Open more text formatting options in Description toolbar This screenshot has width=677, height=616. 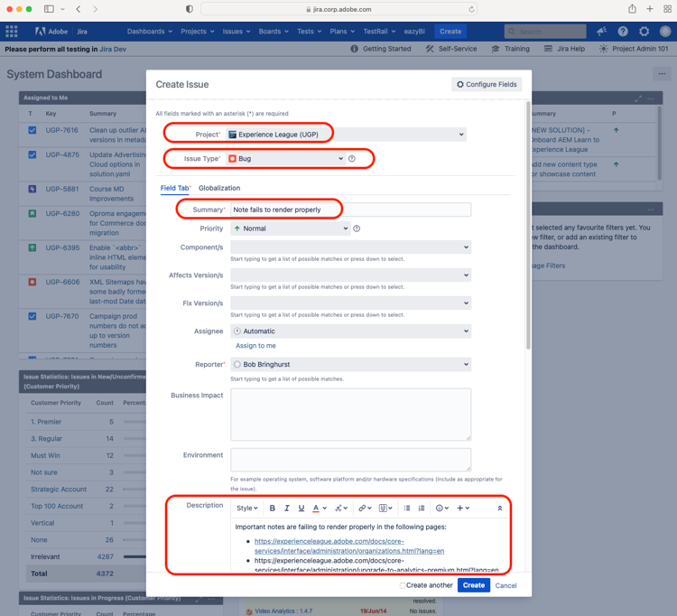341,508
